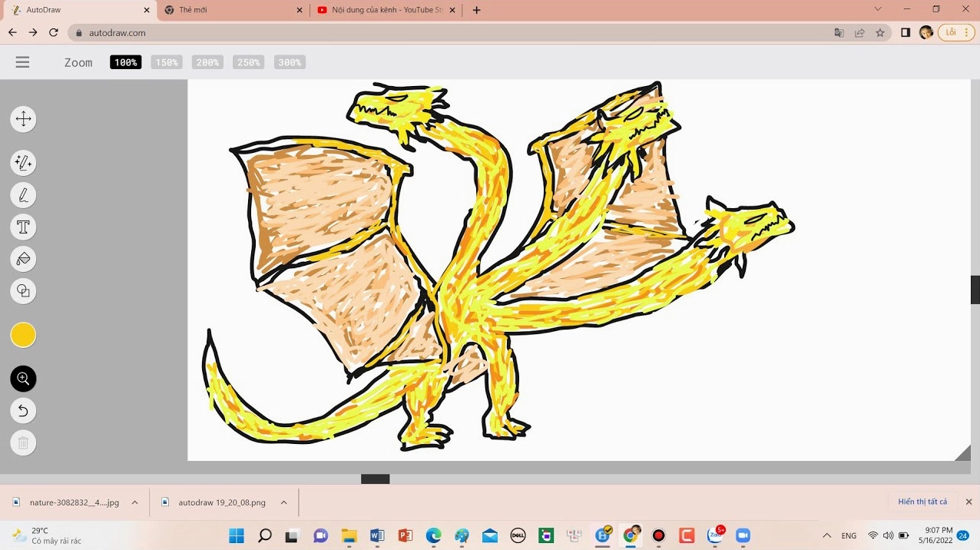Show hidden system tray icons

tap(826, 535)
